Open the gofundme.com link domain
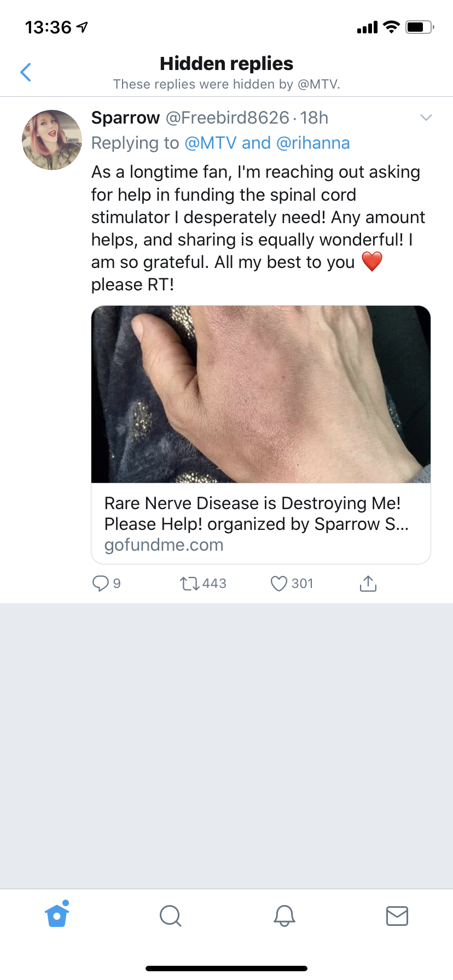The width and height of the screenshot is (453, 980). [164, 545]
